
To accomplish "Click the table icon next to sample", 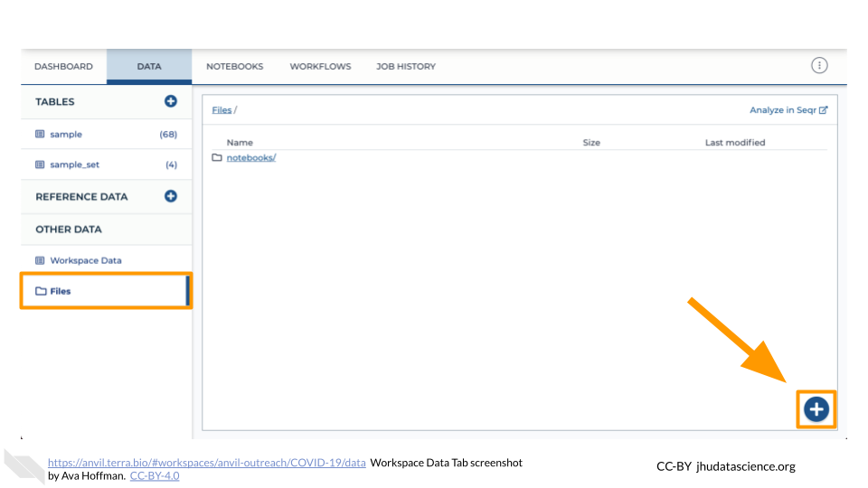I will pos(40,134).
